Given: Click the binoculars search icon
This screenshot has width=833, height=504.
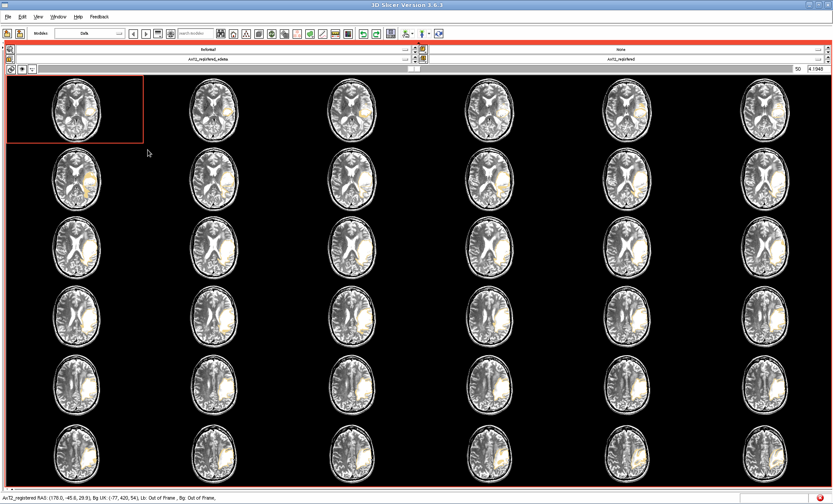Looking at the screenshot, I should [x=221, y=34].
